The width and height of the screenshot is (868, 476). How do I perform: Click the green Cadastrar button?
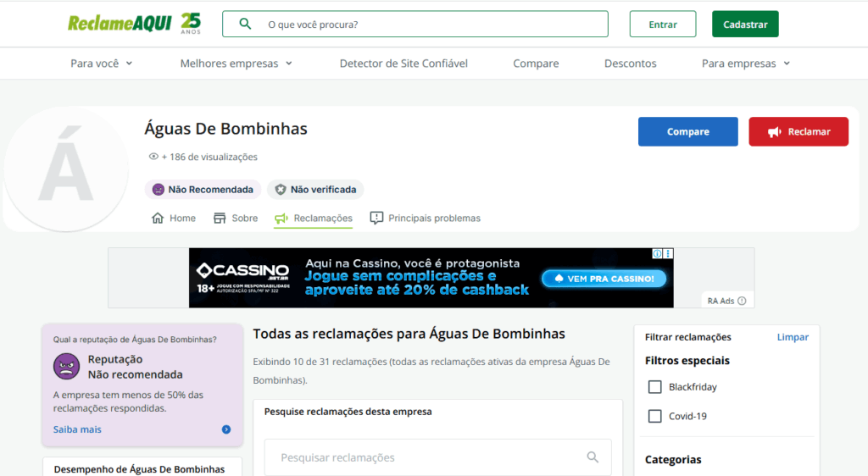[745, 24]
